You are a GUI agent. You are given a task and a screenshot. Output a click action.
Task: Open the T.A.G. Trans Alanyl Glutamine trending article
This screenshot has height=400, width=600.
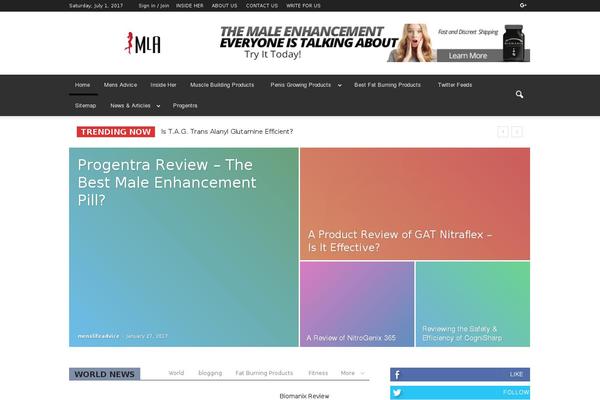(227, 132)
